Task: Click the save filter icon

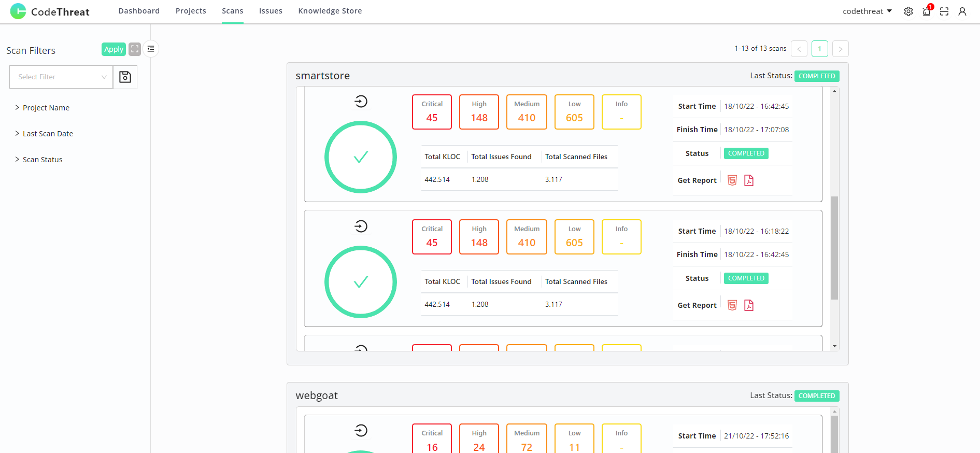Action: pyautogui.click(x=125, y=77)
